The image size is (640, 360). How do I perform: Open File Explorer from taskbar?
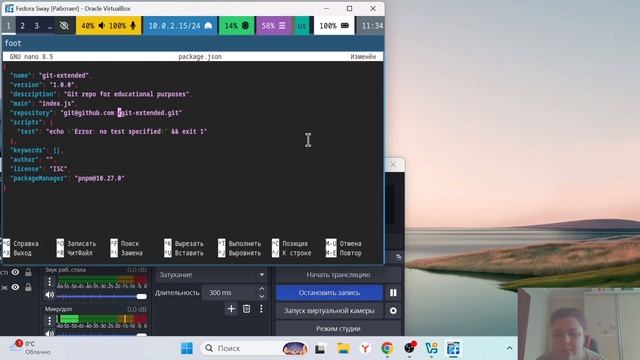343,349
